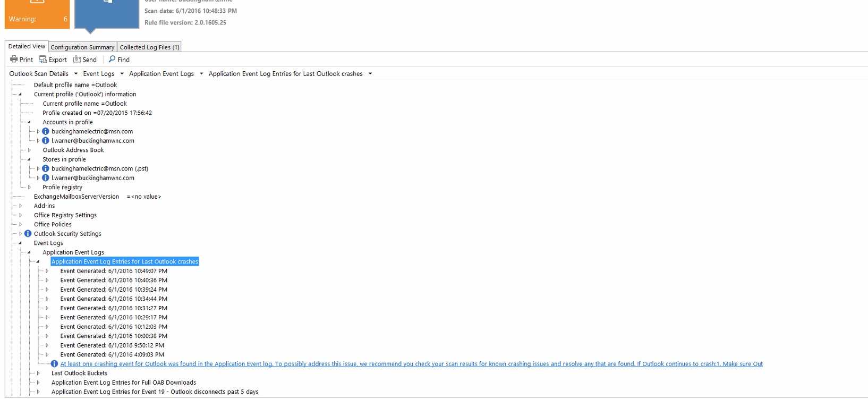Open the Application Event Logs breadcrumb dropdown arrow

click(x=201, y=74)
